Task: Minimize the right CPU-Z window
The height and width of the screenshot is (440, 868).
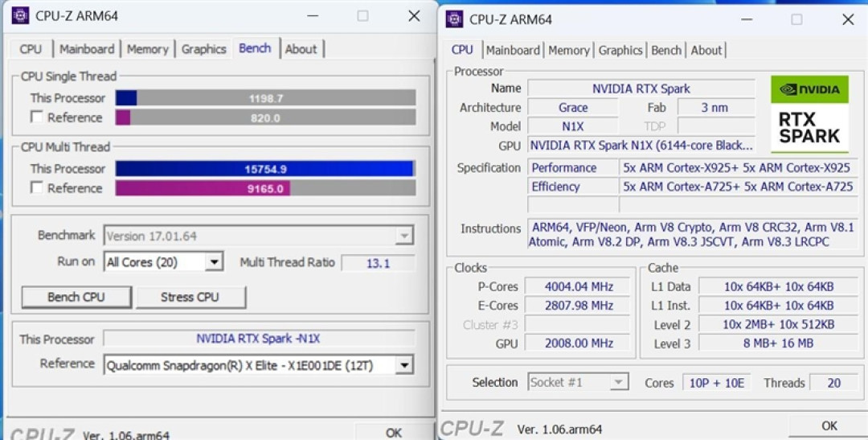Action: tap(746, 19)
